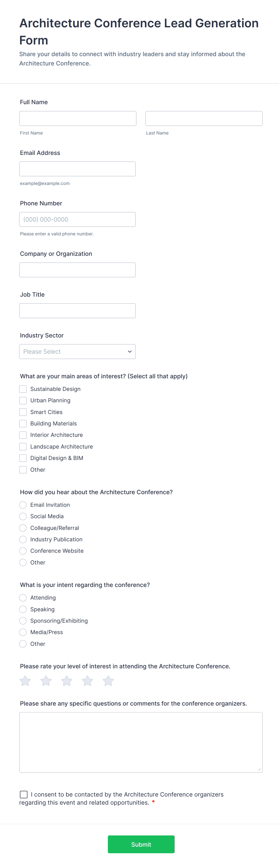The image size is (279, 868).
Task: Select the second rating star
Action: [x=46, y=681]
